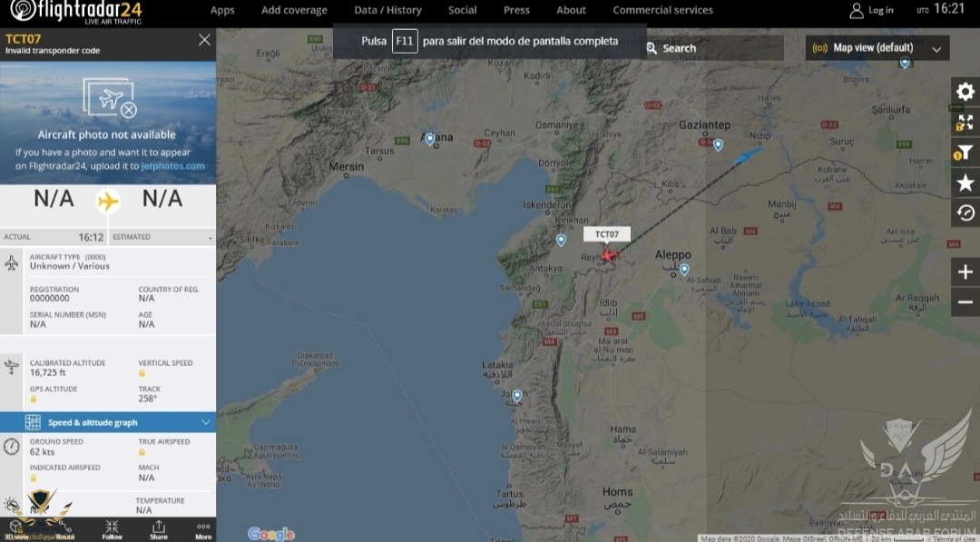Screen dimensions: 980x542
Task: Zoom out the map with the minus button
Action: tap(965, 302)
